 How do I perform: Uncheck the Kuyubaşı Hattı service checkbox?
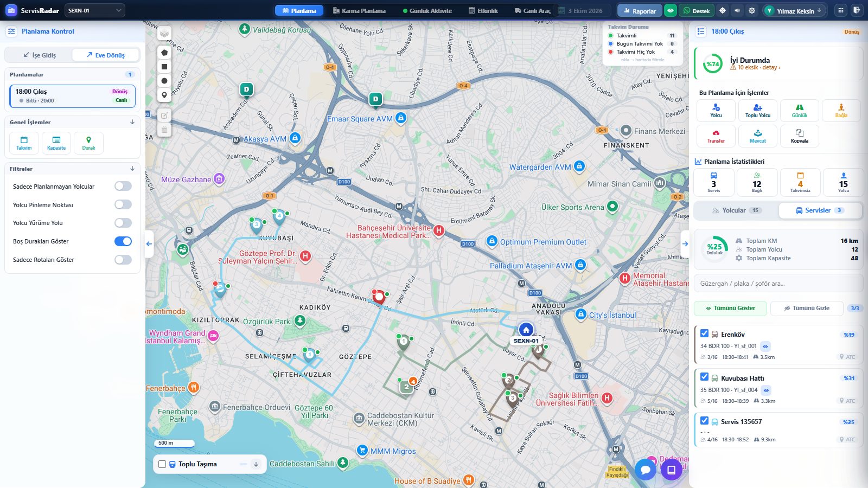click(x=704, y=377)
